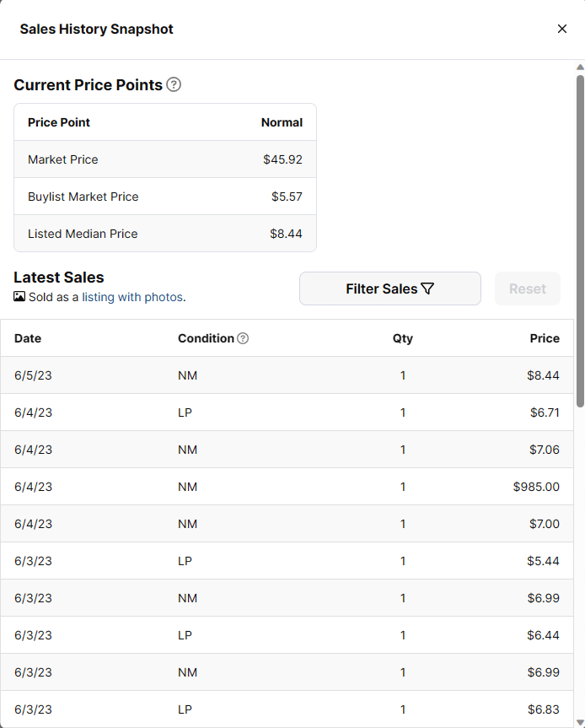The width and height of the screenshot is (585, 728).
Task: Click the scroll down arrow
Action: [x=579, y=721]
